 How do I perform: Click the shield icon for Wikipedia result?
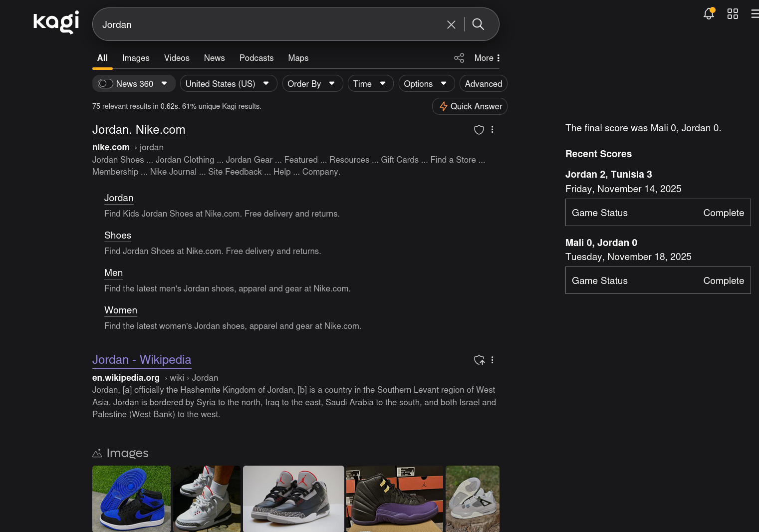479,360
